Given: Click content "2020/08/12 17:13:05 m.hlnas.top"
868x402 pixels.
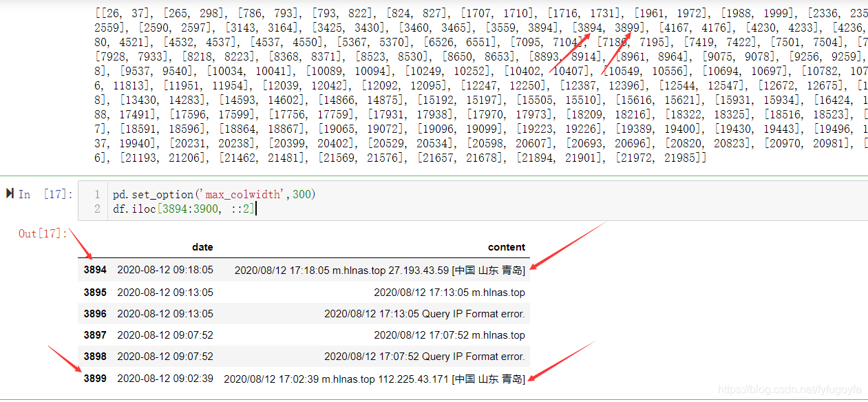Looking at the screenshot, I should (x=449, y=292).
